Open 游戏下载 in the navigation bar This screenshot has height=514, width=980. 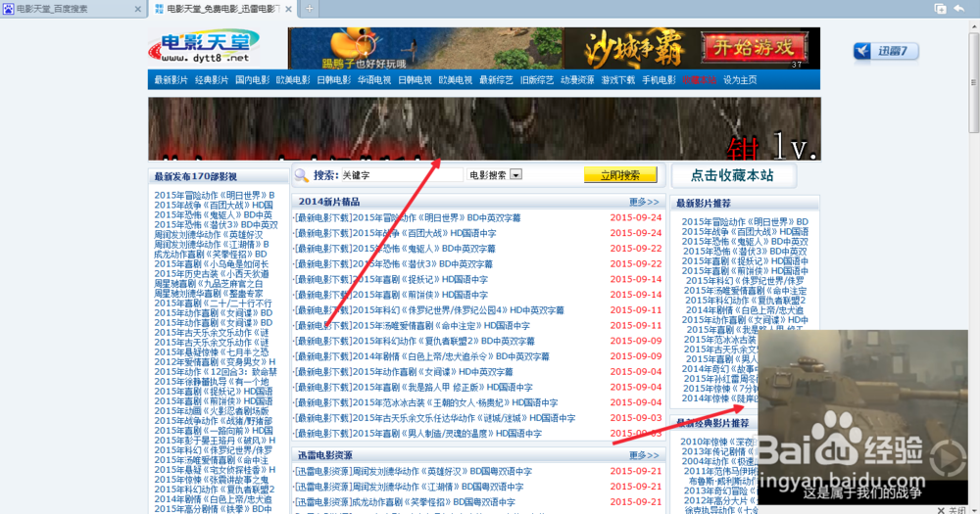pyautogui.click(x=618, y=80)
